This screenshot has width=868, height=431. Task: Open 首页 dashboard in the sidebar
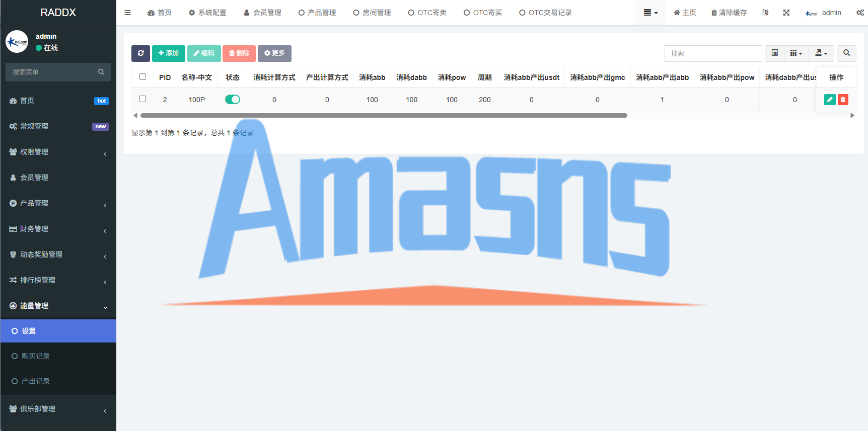coord(58,101)
